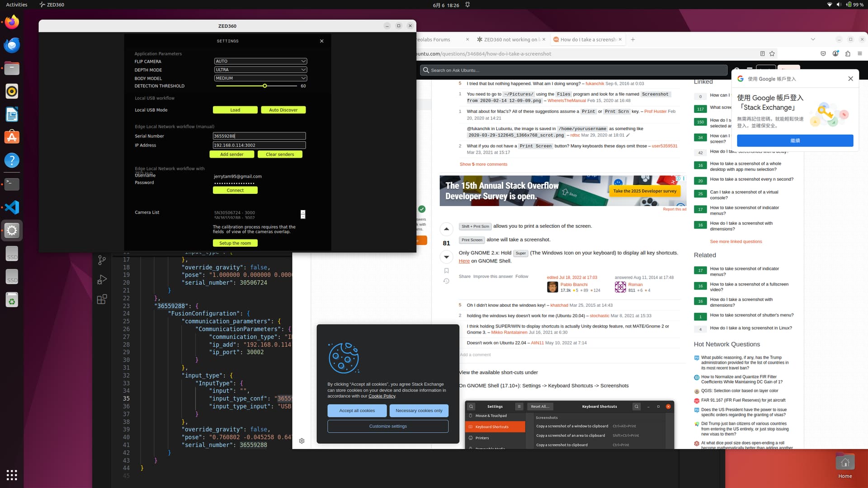The height and width of the screenshot is (488, 868).
Task: Click the Add sender button
Action: 231,155
